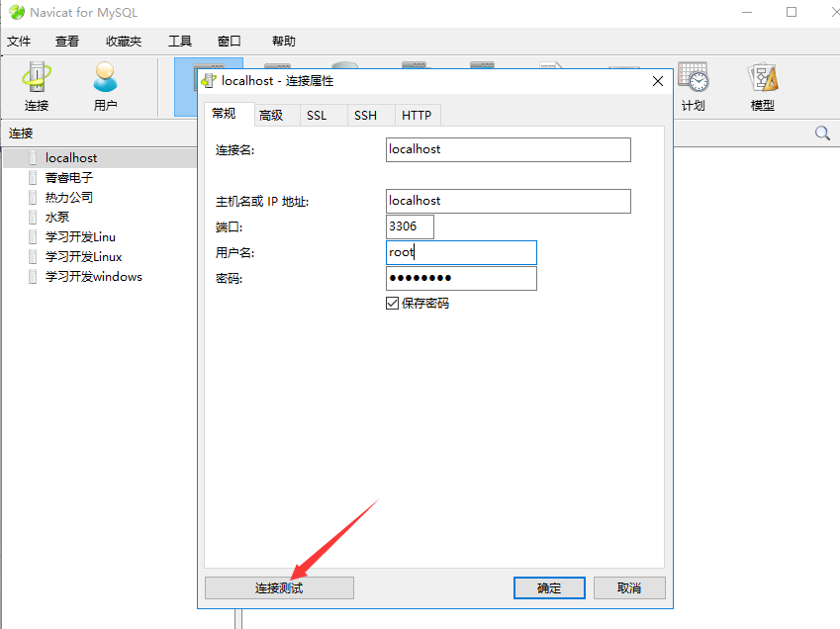Maximize the Navicat window

[792, 12]
